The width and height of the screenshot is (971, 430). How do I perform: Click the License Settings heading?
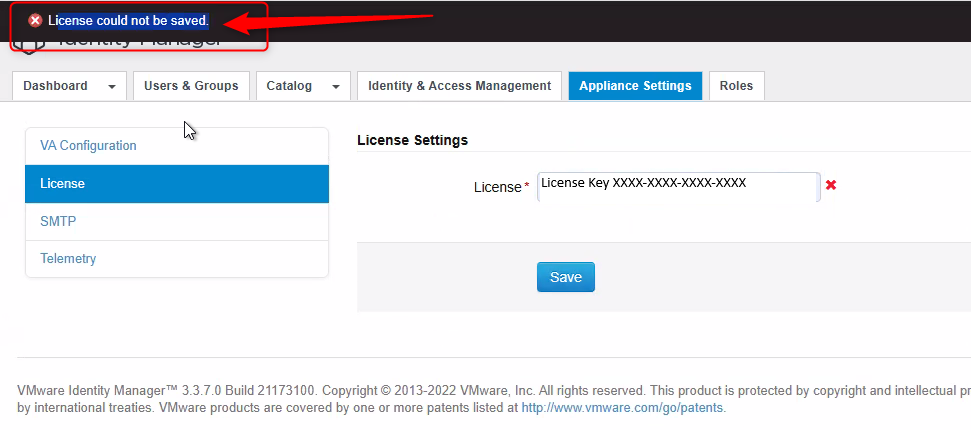pyautogui.click(x=412, y=141)
